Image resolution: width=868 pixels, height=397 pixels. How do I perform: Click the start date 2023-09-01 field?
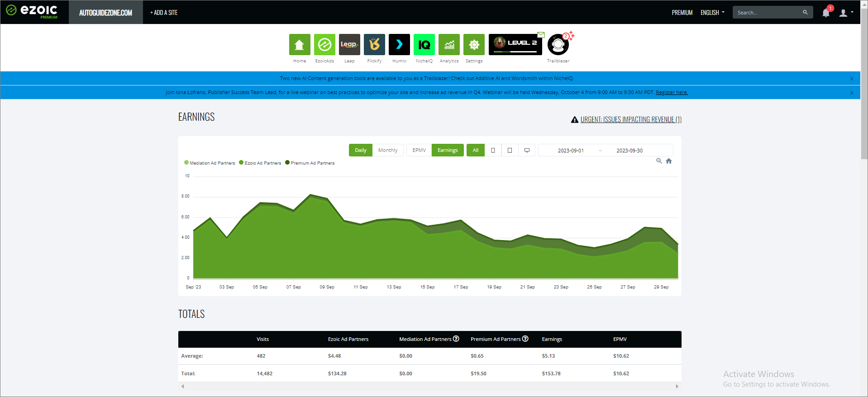(x=571, y=151)
